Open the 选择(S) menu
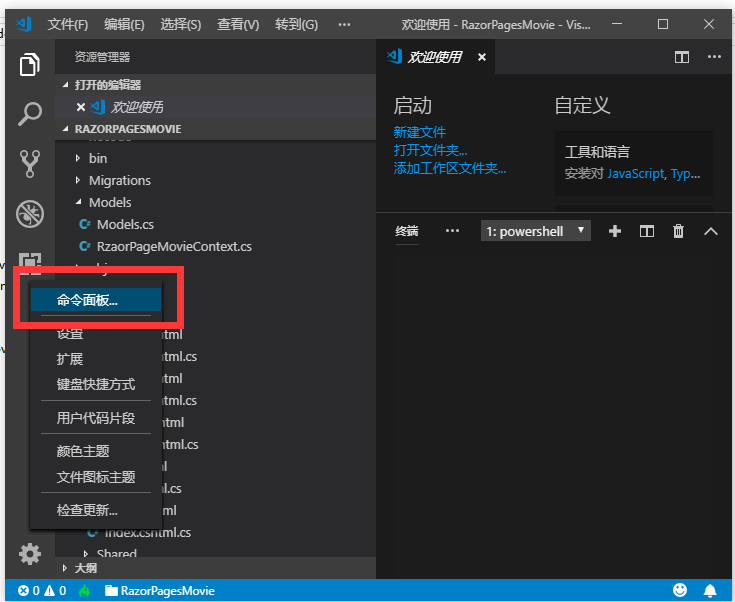The height and width of the screenshot is (602, 735). pos(180,24)
